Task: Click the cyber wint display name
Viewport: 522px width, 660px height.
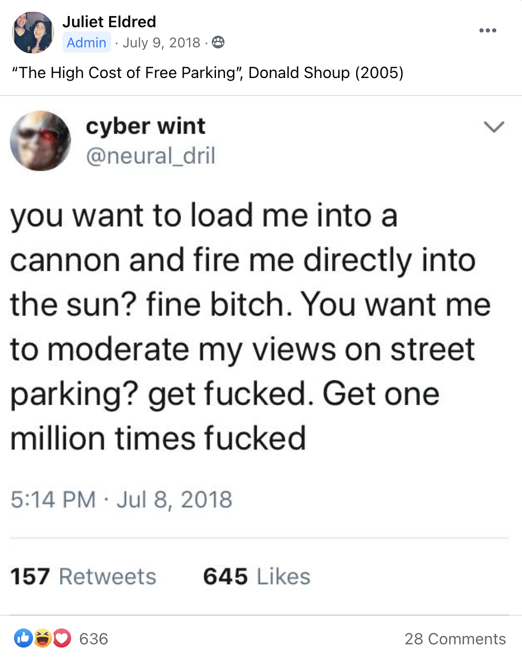Action: (x=145, y=126)
